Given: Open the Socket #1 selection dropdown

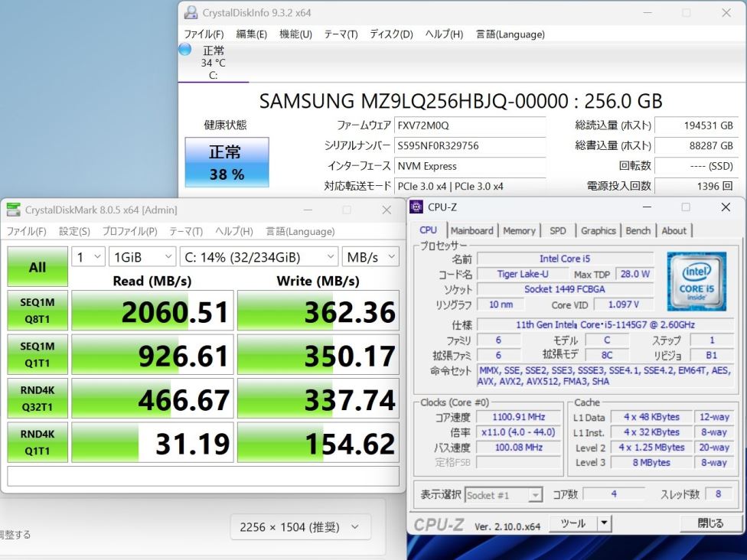Looking at the screenshot, I should [x=503, y=495].
